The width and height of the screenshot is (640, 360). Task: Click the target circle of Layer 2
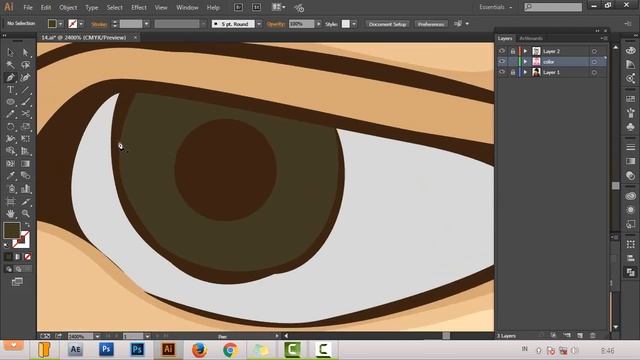point(594,51)
